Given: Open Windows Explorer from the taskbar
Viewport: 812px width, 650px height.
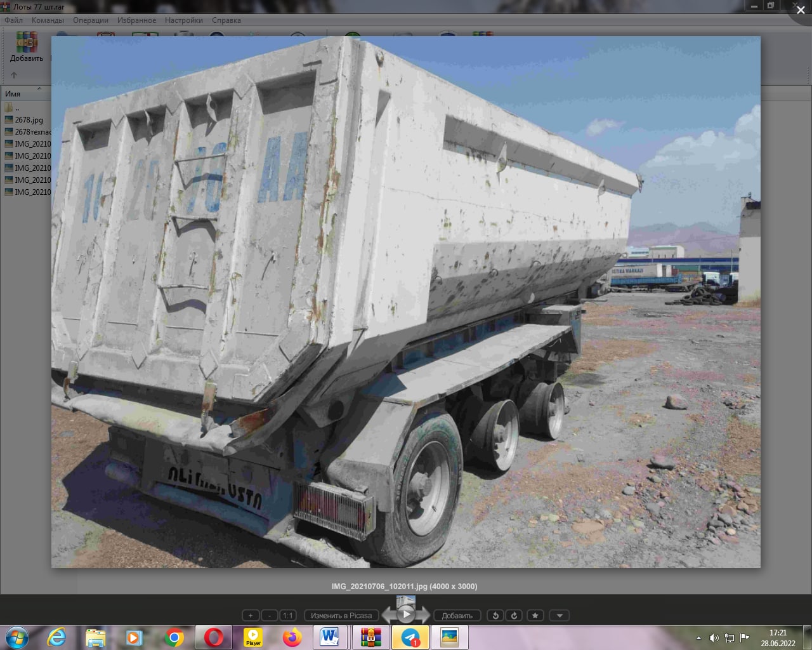Looking at the screenshot, I should 95,637.
